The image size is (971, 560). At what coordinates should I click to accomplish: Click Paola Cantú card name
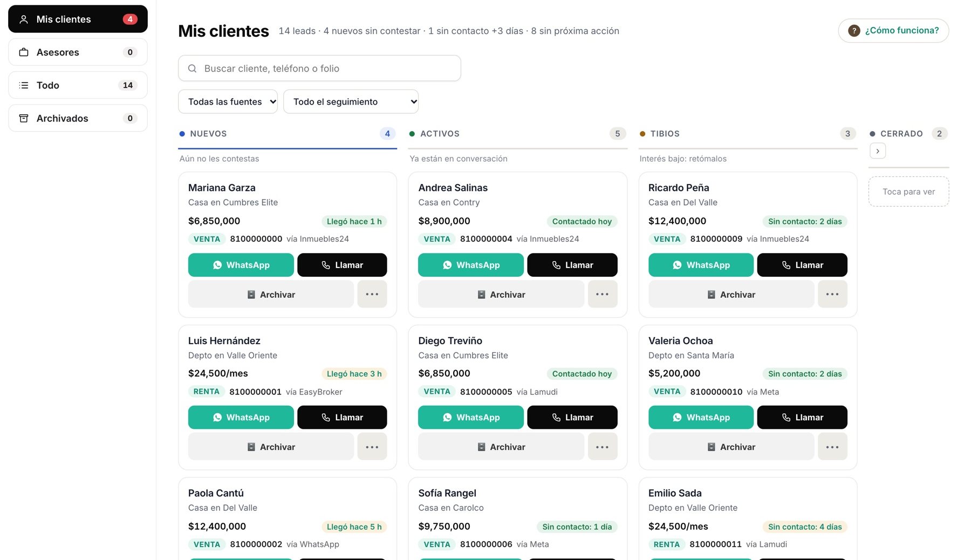point(216,493)
